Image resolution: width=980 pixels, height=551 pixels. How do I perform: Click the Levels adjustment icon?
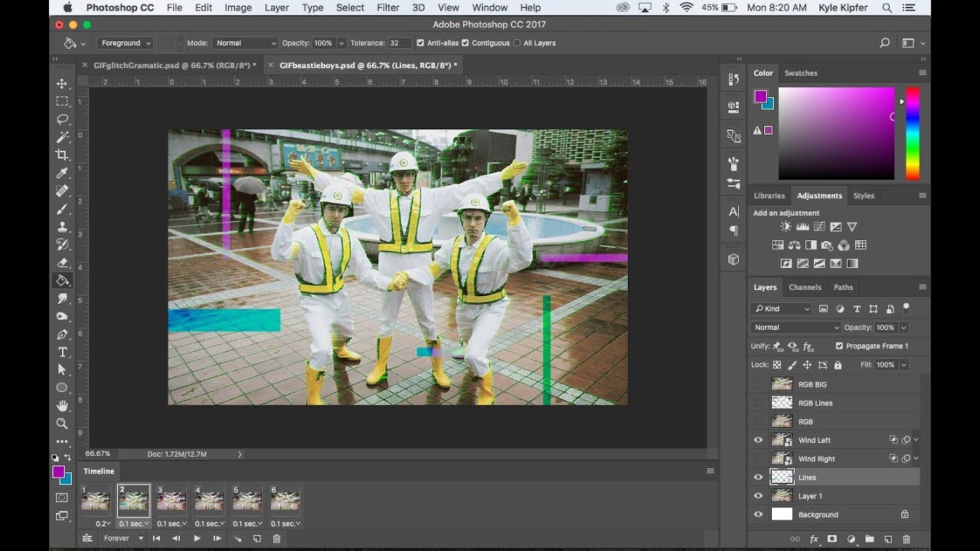click(x=802, y=227)
